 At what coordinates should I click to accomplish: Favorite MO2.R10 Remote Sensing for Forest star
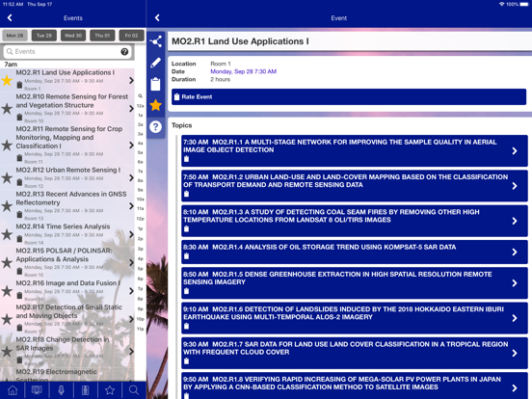[x=7, y=109]
